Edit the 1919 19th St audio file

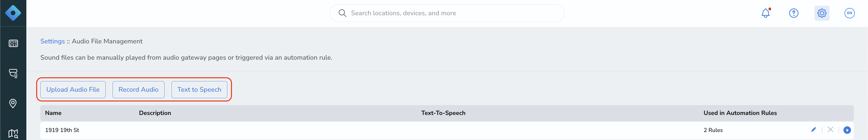(x=814, y=130)
